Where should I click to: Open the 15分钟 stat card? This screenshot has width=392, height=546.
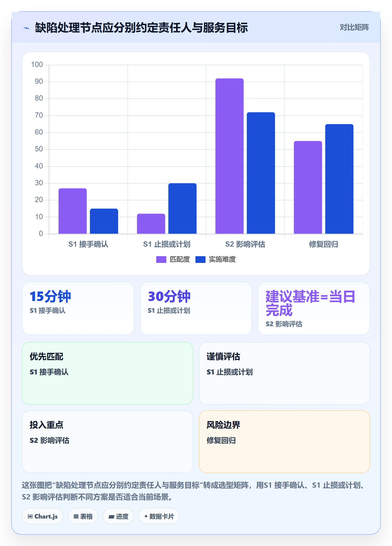tap(78, 308)
